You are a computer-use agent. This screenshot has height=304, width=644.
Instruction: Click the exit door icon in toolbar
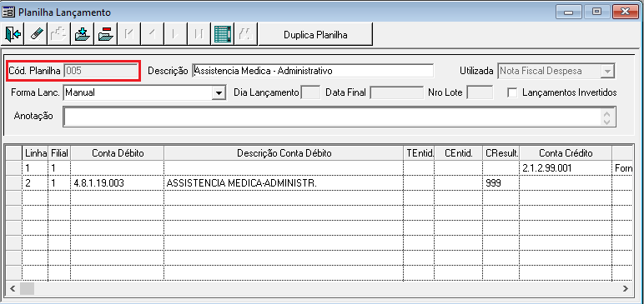[13, 34]
